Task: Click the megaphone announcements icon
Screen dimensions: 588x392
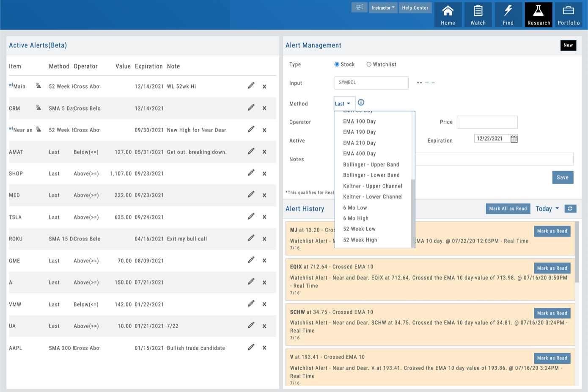Action: coord(359,8)
